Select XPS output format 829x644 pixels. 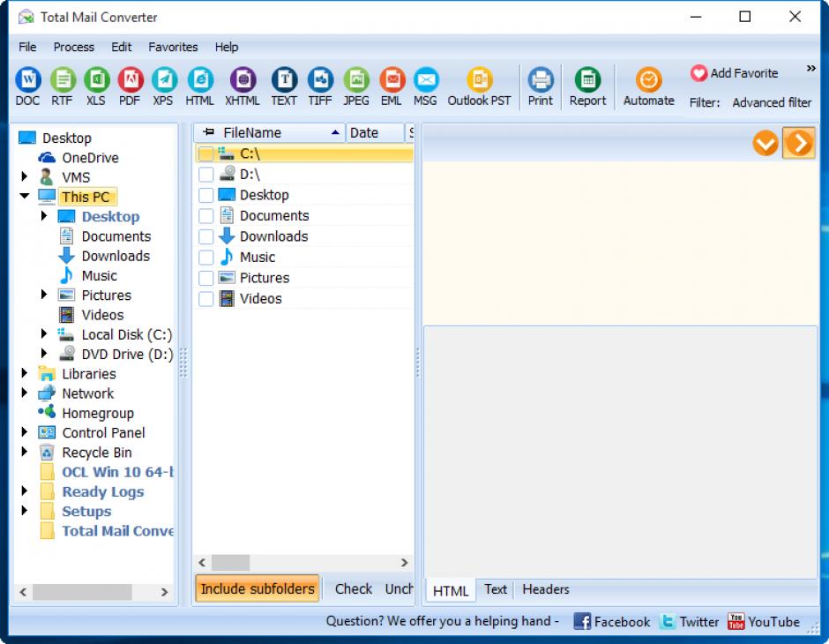tap(163, 86)
